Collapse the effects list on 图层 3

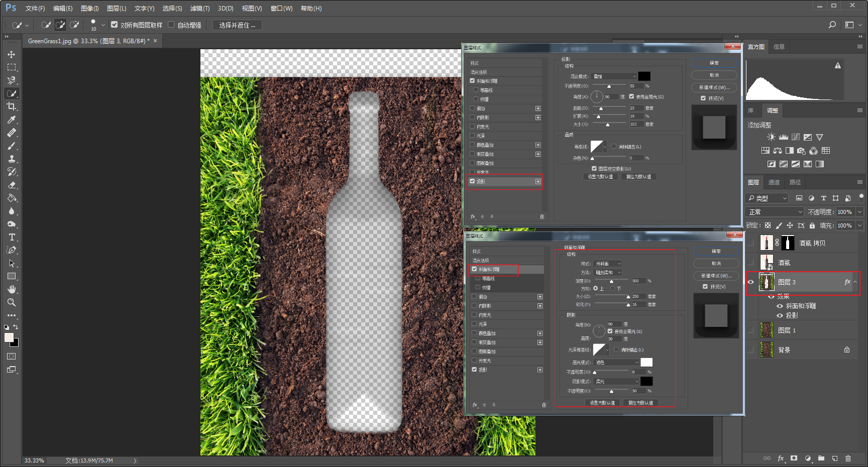855,282
